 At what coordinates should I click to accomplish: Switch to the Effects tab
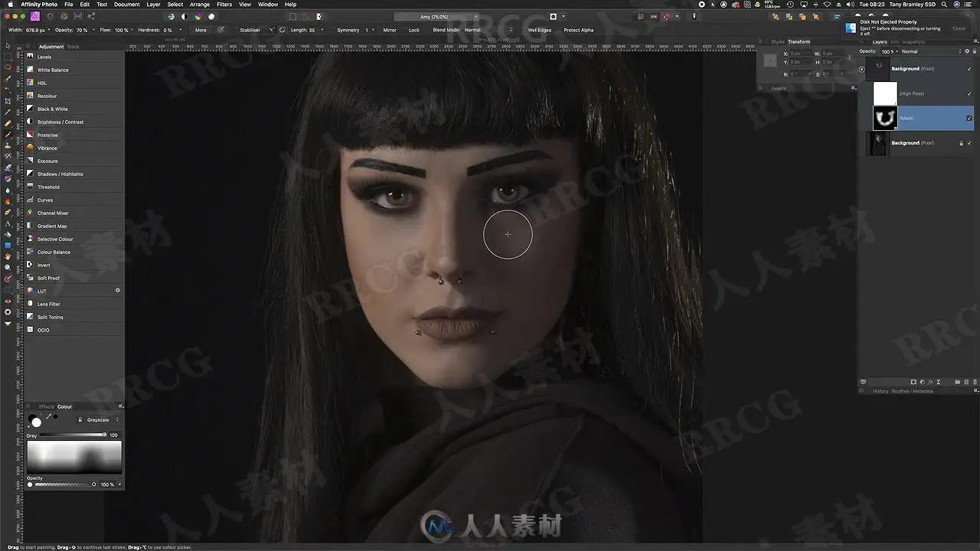(x=47, y=406)
